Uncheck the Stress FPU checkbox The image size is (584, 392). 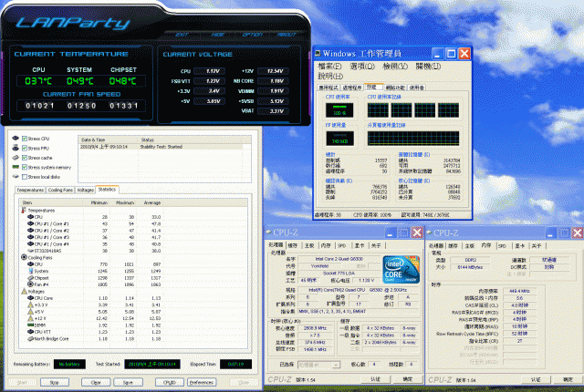click(x=25, y=148)
